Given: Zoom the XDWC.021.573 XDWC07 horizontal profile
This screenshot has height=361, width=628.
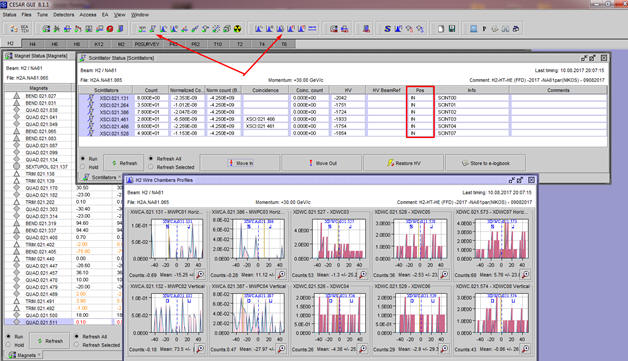Looking at the screenshot, I should pos(525,274).
